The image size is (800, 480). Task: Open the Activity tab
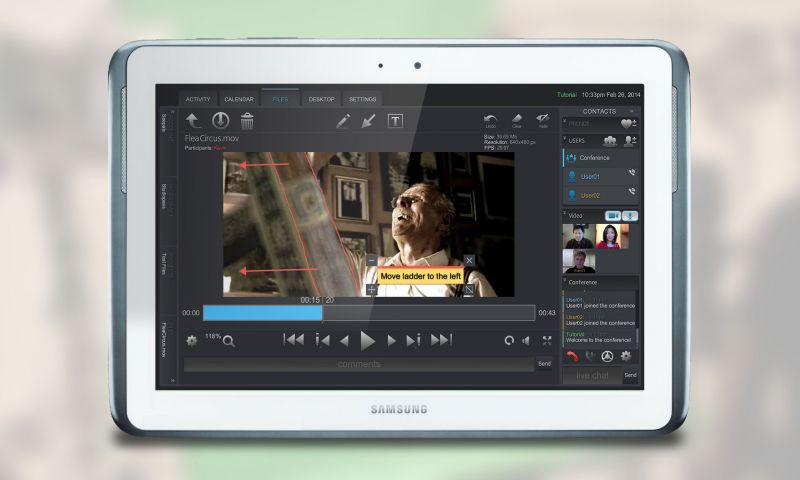198,99
